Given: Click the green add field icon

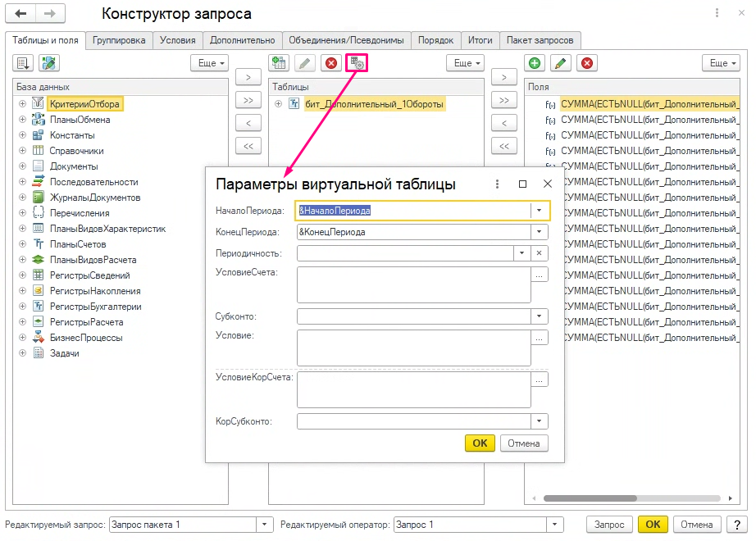Looking at the screenshot, I should (535, 63).
